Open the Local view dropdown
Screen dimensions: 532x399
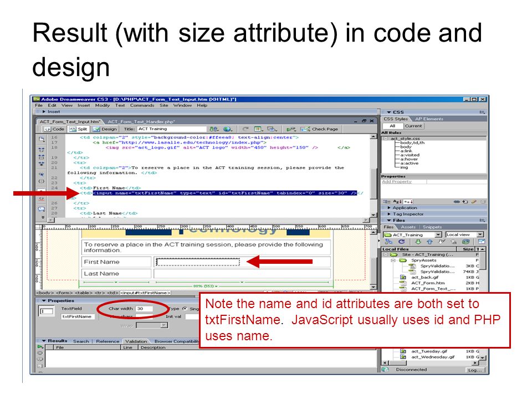480,235
